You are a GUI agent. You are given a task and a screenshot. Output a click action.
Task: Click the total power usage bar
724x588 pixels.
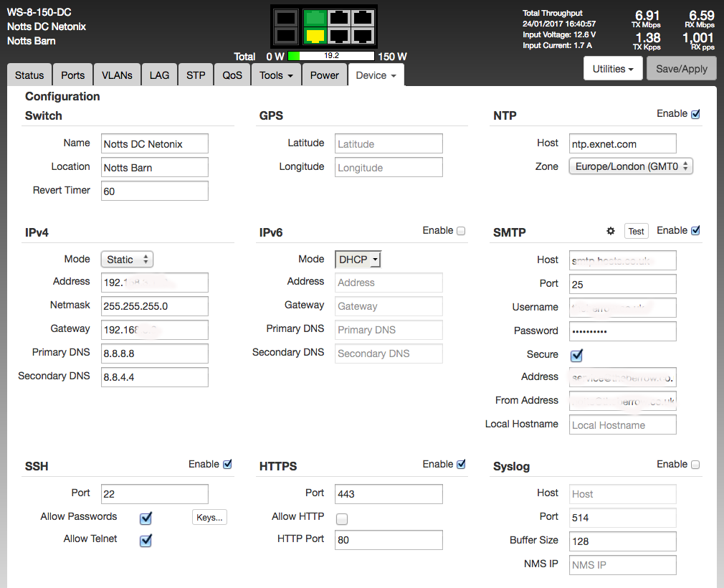[331, 56]
